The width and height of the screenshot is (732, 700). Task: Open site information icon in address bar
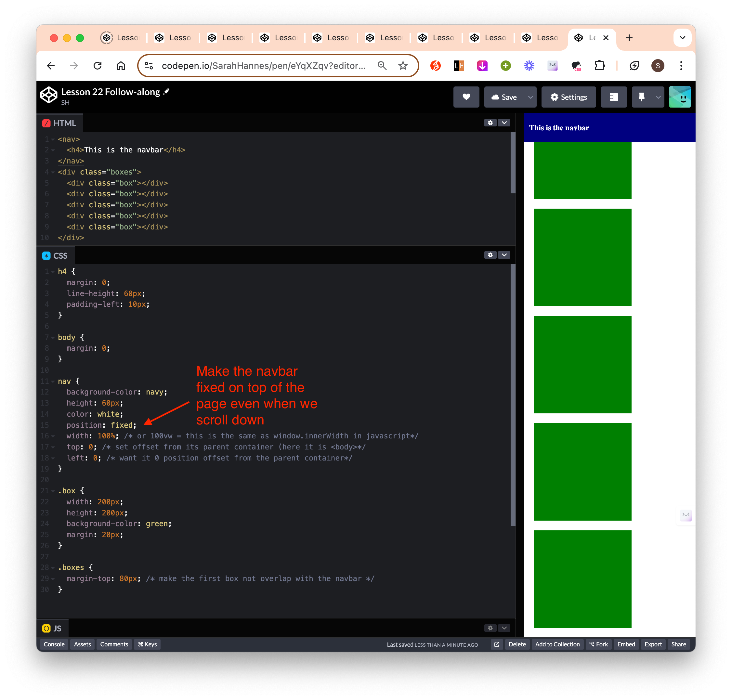coord(149,66)
